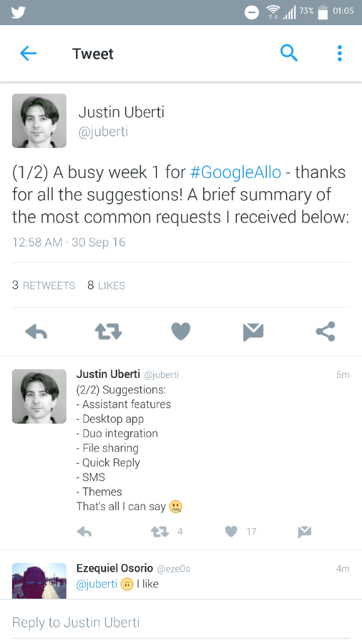Image resolution: width=362 pixels, height=644 pixels.
Task: Like the (2/2) Suggestions tweet
Action: click(231, 531)
